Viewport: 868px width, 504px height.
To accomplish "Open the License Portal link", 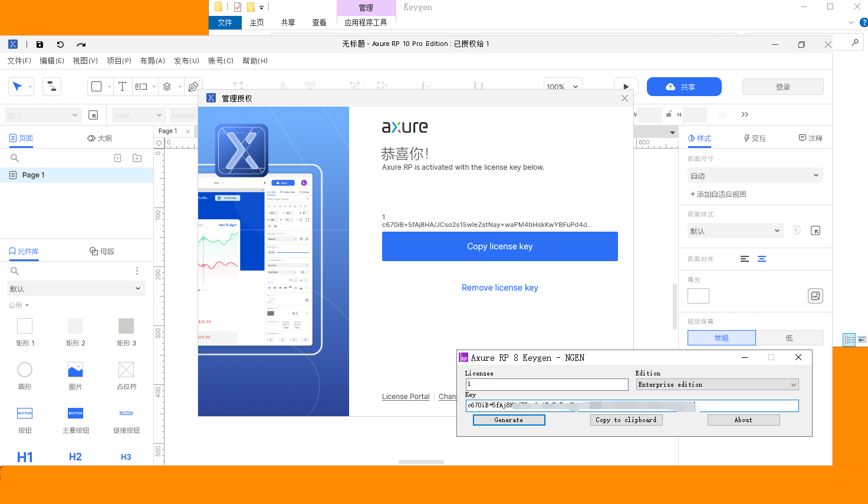I will (x=406, y=397).
